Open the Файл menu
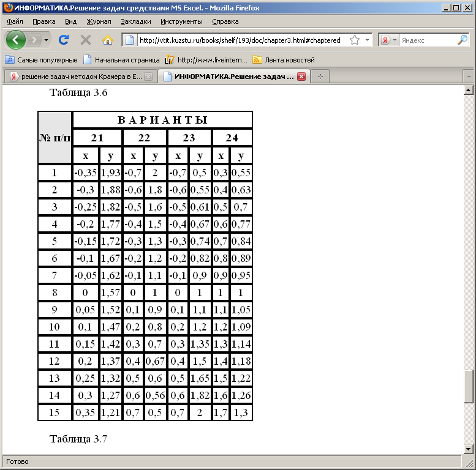 (x=15, y=21)
